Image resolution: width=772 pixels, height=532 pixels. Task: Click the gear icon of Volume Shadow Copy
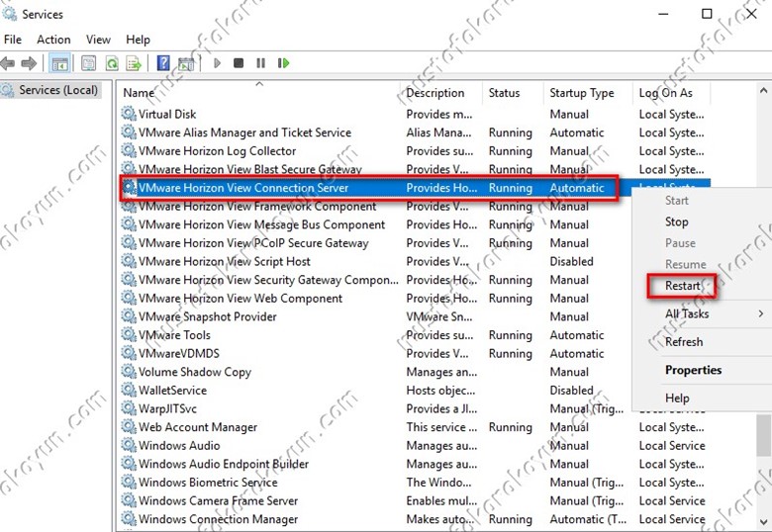(129, 371)
